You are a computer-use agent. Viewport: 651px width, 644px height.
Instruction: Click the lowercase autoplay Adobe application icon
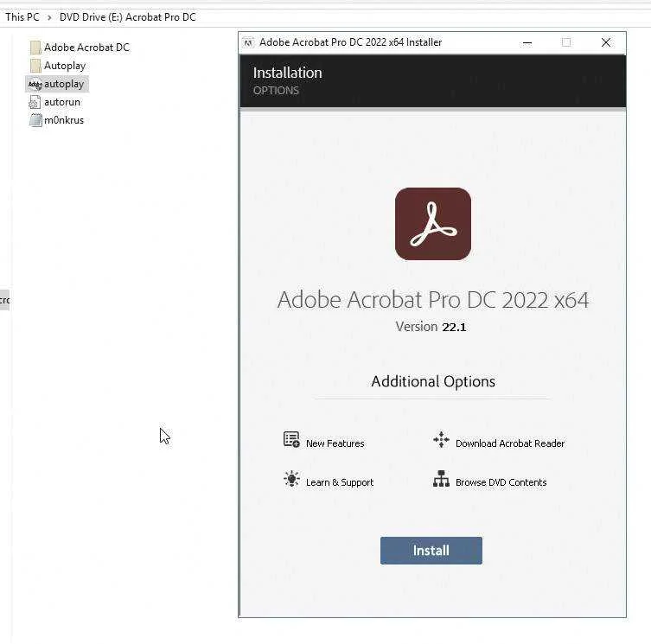[x=35, y=85]
